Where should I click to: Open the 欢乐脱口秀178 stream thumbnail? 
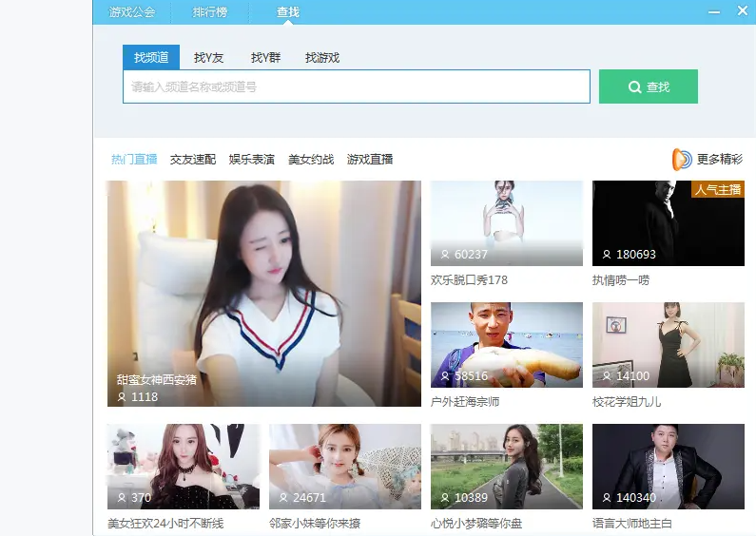[x=506, y=223]
